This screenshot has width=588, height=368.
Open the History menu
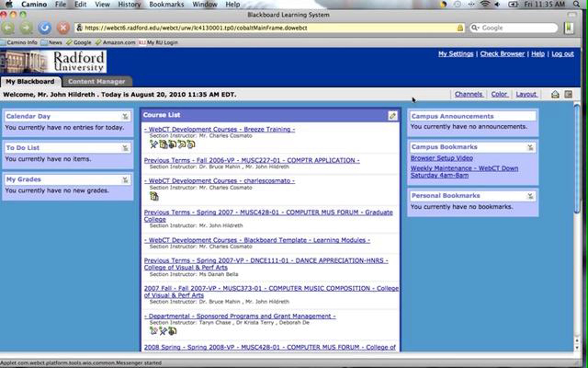pos(129,4)
